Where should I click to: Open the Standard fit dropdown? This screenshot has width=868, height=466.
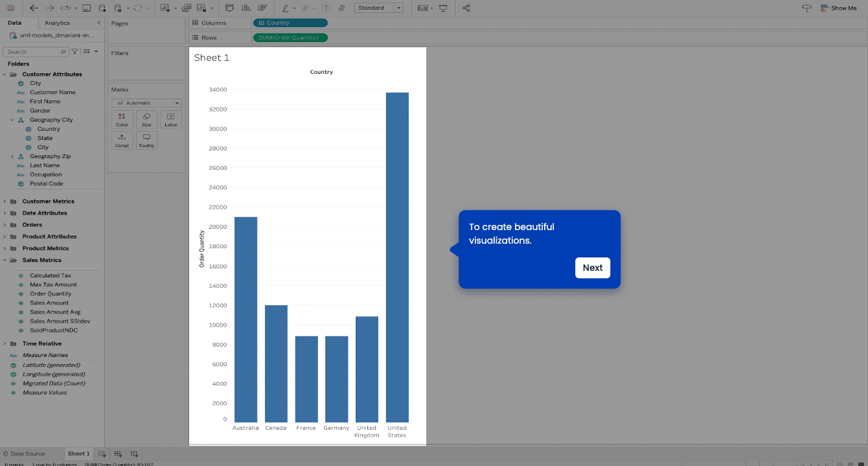[x=379, y=8]
